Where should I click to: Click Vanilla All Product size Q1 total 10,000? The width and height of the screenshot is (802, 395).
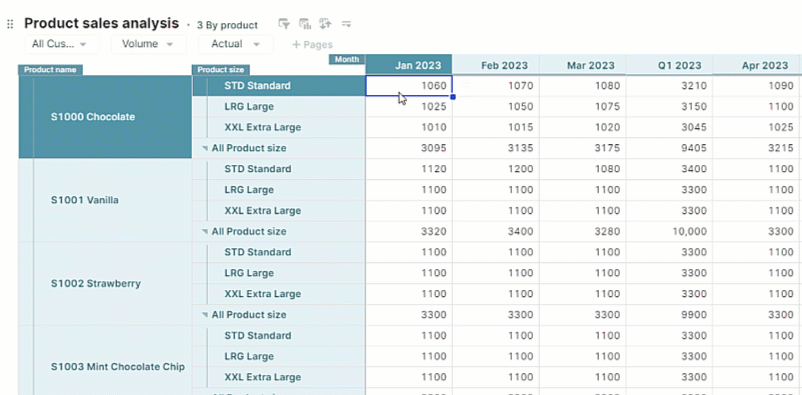pyautogui.click(x=670, y=232)
